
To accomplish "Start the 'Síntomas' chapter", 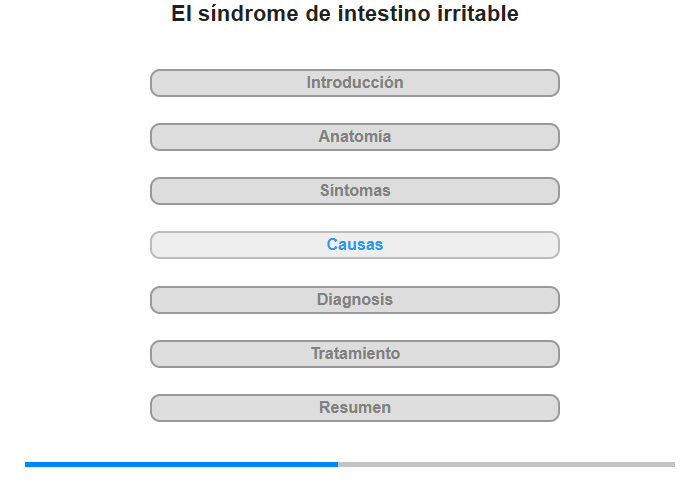I will 354,191.
